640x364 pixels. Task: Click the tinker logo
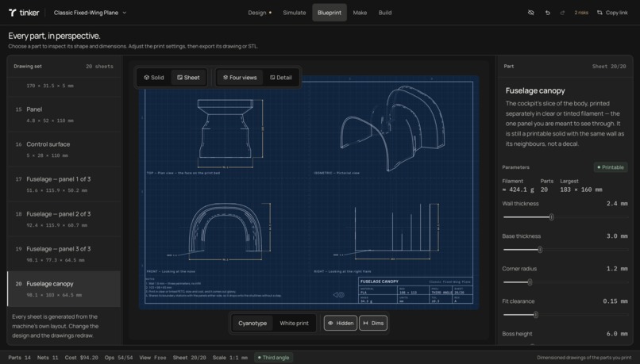coord(24,13)
